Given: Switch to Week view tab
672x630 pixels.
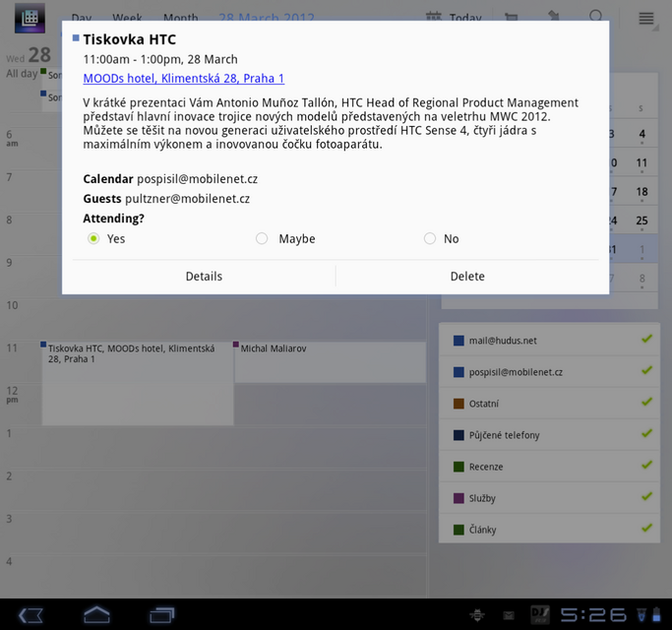Looking at the screenshot, I should pos(127,18).
